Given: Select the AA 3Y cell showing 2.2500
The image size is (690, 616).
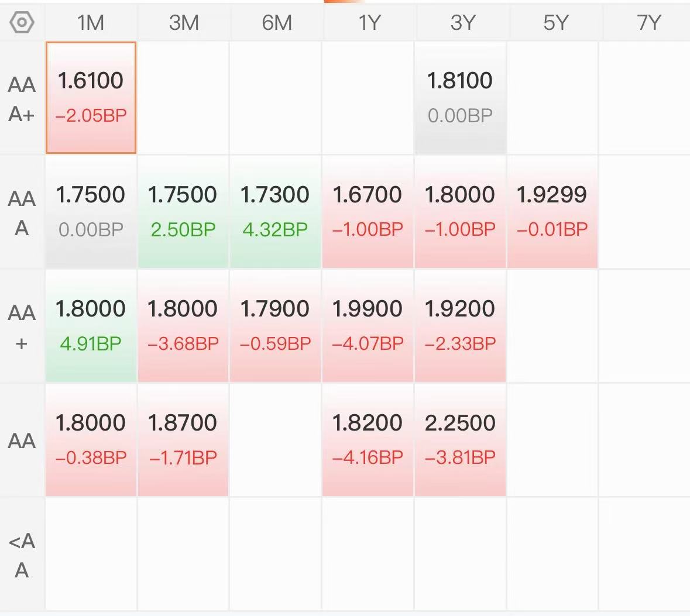Looking at the screenshot, I should [461, 440].
